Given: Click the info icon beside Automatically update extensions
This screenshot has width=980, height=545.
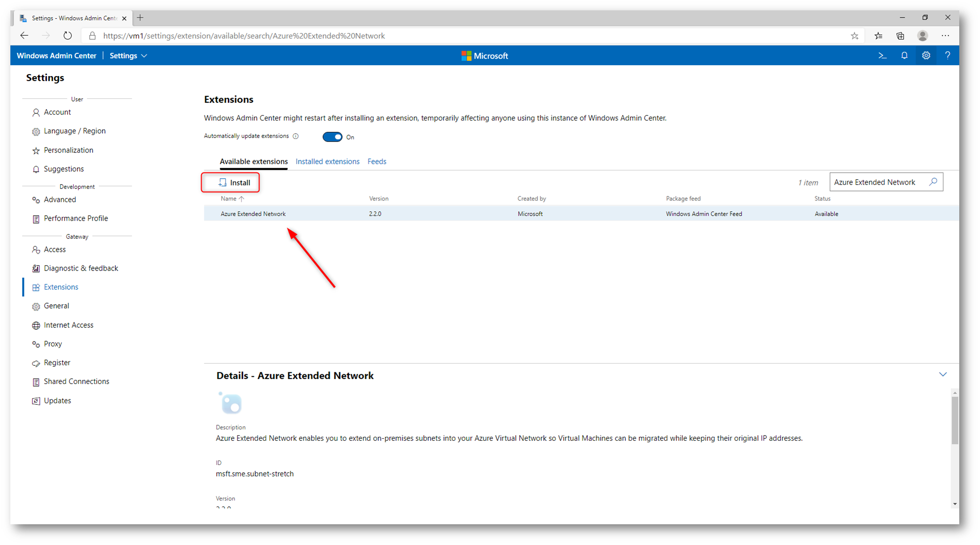Looking at the screenshot, I should tap(295, 136).
